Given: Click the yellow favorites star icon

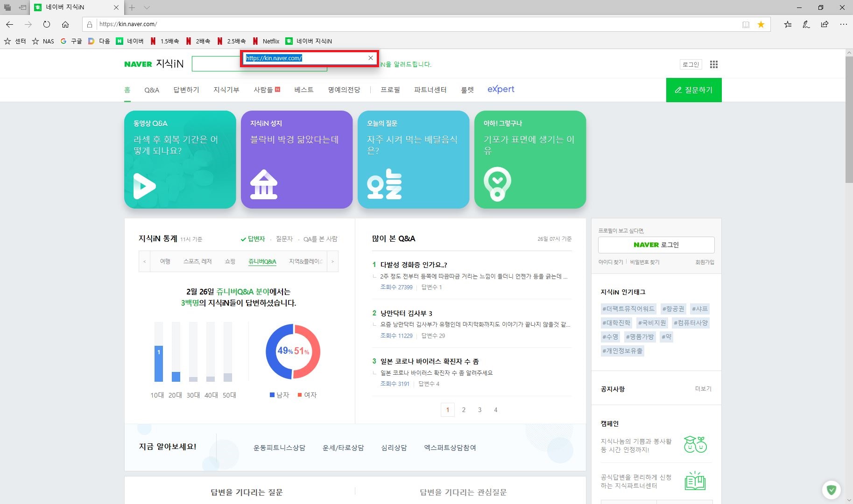Looking at the screenshot, I should click(x=761, y=24).
